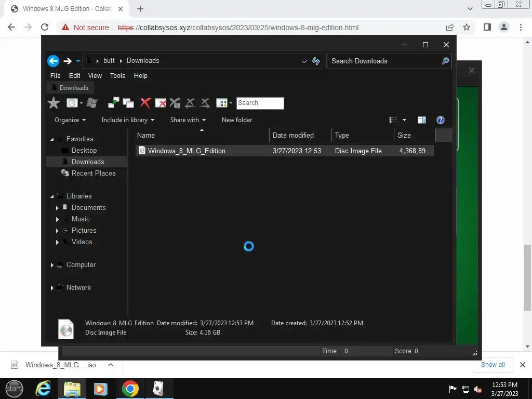532x399 pixels.
Task: Expand the Music library node
Action: (57, 219)
